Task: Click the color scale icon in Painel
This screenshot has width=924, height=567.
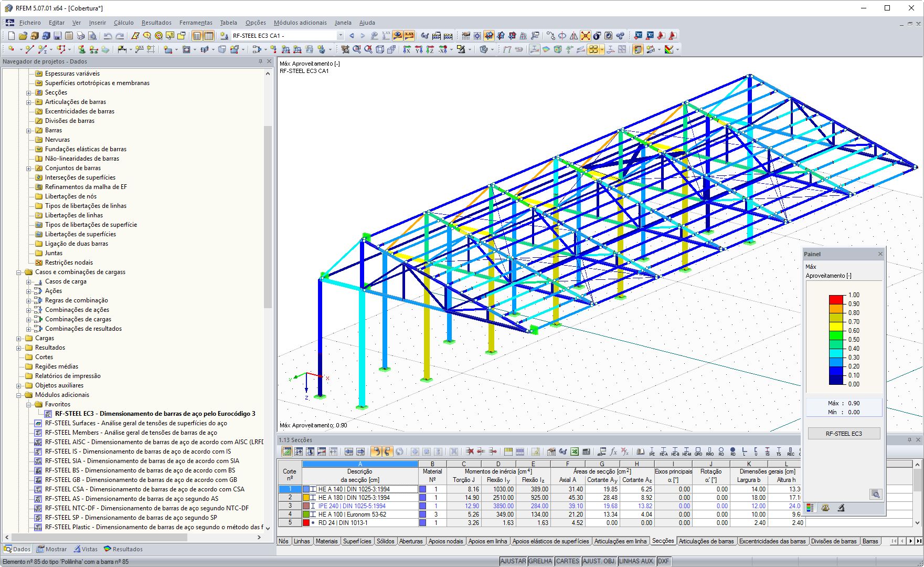Action: (x=810, y=508)
